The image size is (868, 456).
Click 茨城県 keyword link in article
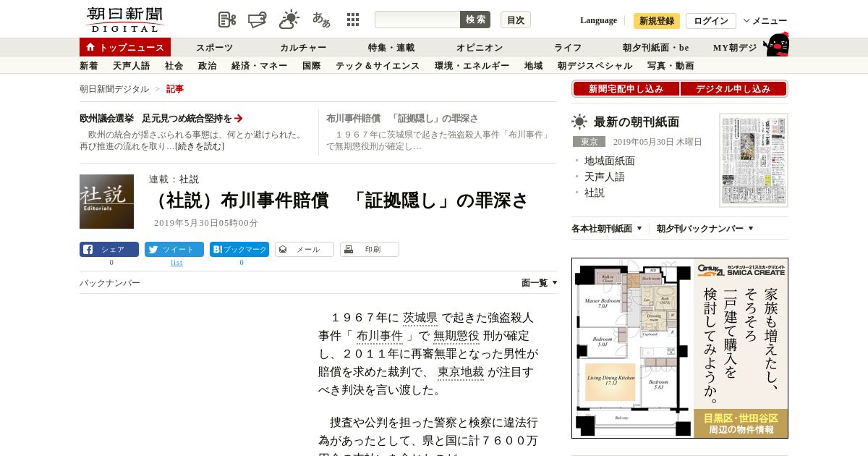(420, 318)
